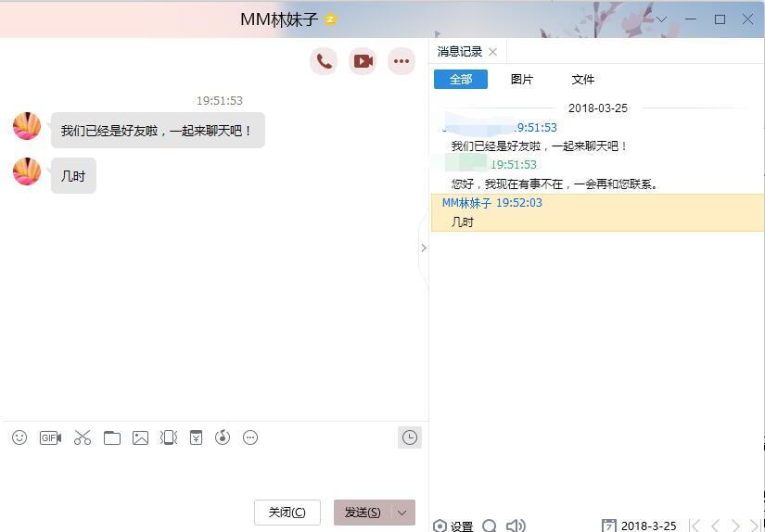Image resolution: width=765 pixels, height=532 pixels.
Task: Send a window shake nudge
Action: pyautogui.click(x=169, y=437)
